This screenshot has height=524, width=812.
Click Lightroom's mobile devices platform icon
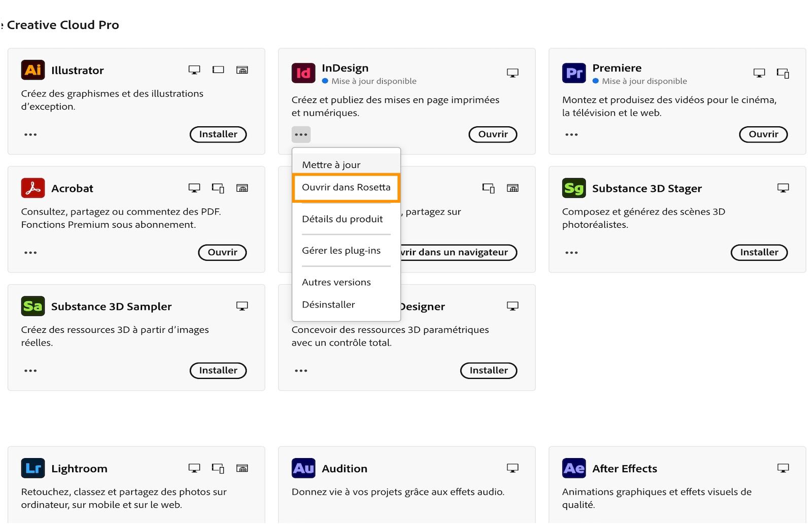(218, 468)
